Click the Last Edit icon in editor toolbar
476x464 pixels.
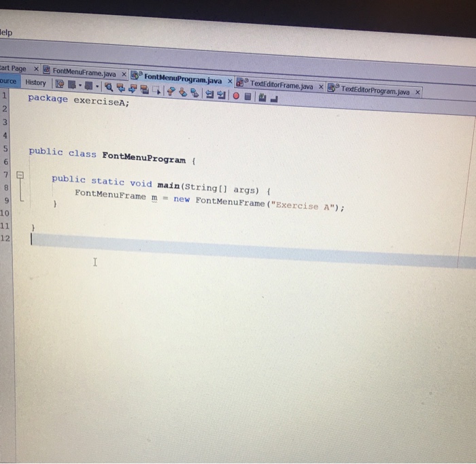(60, 84)
